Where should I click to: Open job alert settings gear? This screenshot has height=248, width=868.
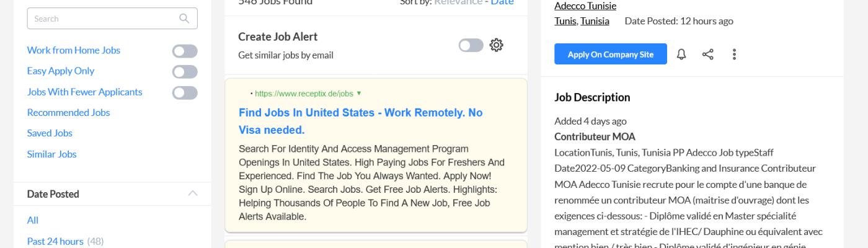tap(496, 45)
